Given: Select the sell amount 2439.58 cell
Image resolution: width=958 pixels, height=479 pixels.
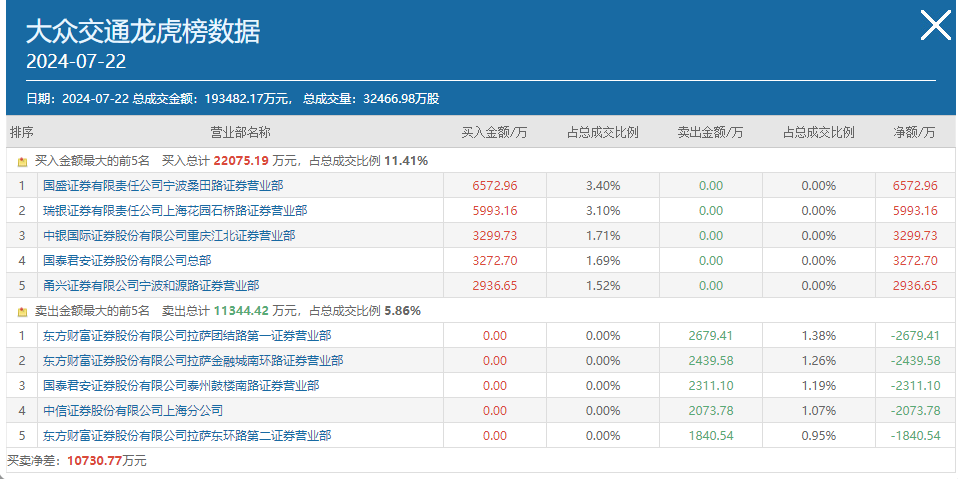Looking at the screenshot, I should pos(711,360).
